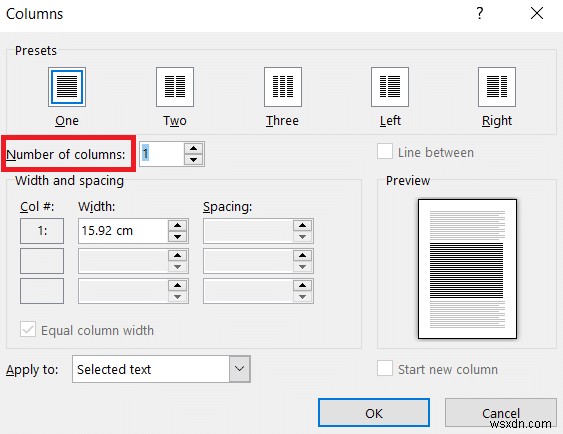This screenshot has width=563, height=434.
Task: Choose the Two columns preset icon
Action: (x=175, y=87)
